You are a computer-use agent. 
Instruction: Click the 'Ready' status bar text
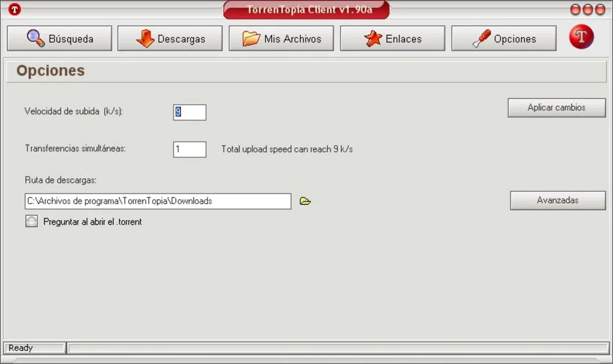pos(20,348)
